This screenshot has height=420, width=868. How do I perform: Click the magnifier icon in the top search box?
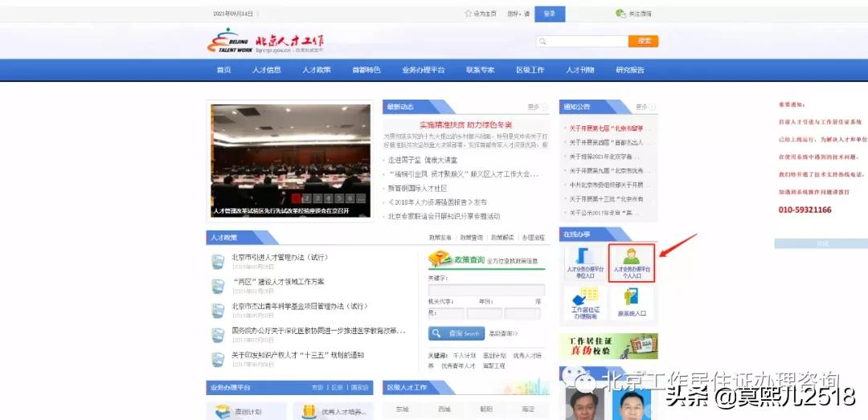click(x=542, y=42)
